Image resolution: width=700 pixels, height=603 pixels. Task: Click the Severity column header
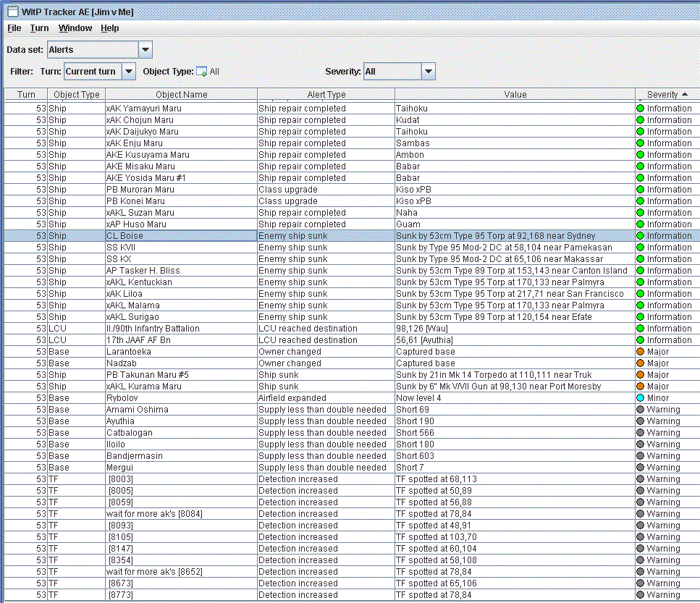(667, 95)
